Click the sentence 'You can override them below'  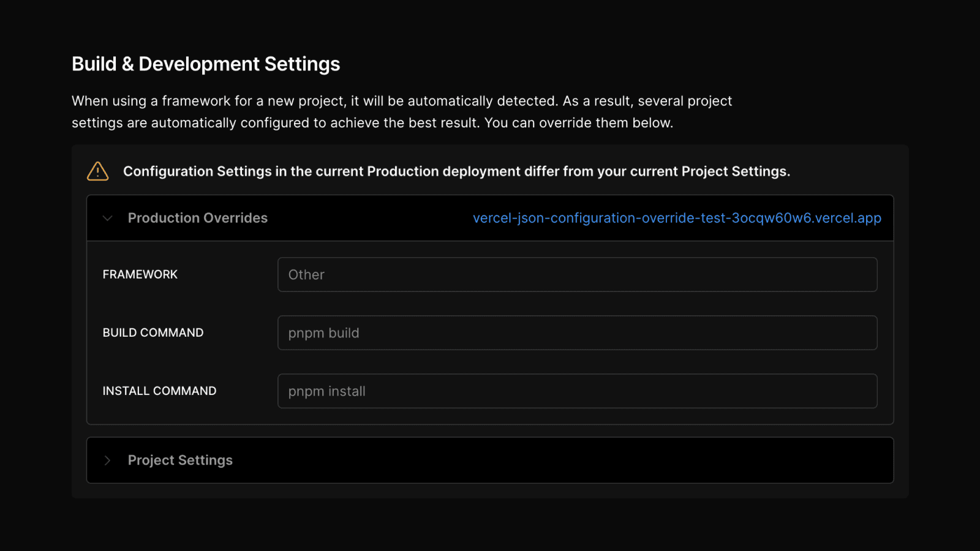578,123
